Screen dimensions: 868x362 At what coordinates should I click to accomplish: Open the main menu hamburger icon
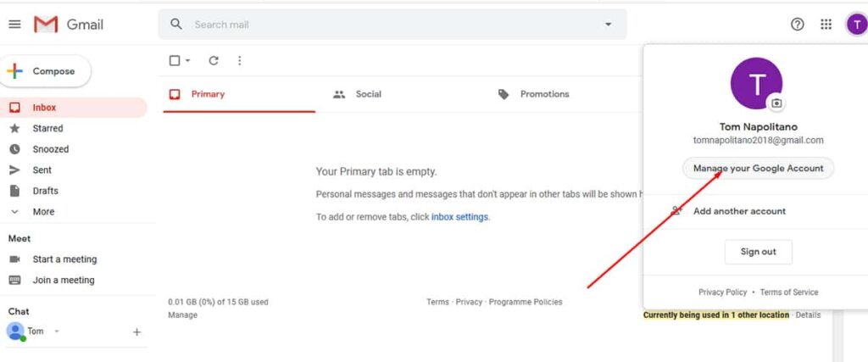15,25
